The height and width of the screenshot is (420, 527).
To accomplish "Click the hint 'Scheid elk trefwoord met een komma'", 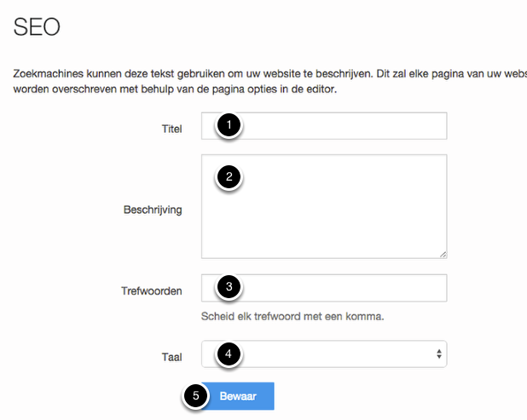I will coord(292,317).
